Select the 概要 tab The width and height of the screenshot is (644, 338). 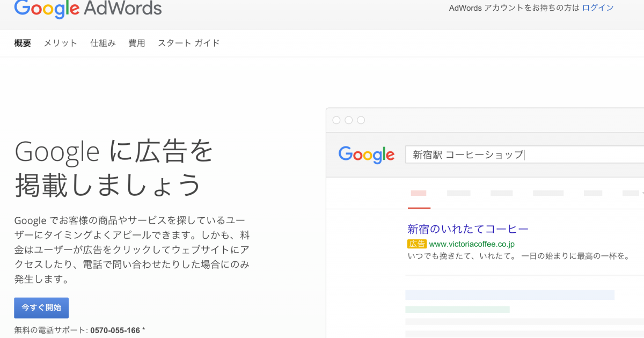(23, 43)
